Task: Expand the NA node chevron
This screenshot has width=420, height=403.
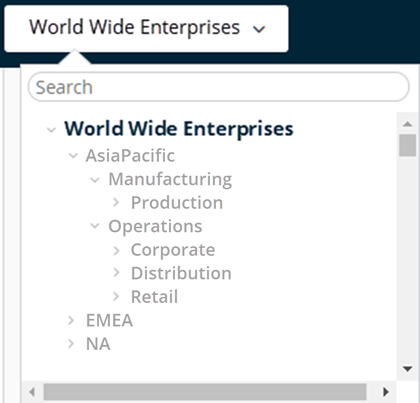Action: tap(71, 344)
